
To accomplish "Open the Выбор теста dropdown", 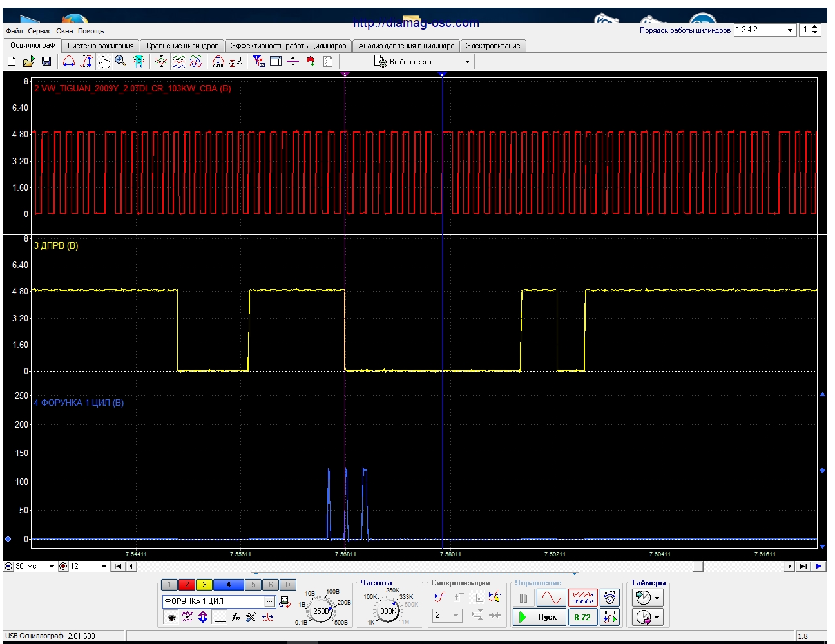I will pyautogui.click(x=422, y=62).
